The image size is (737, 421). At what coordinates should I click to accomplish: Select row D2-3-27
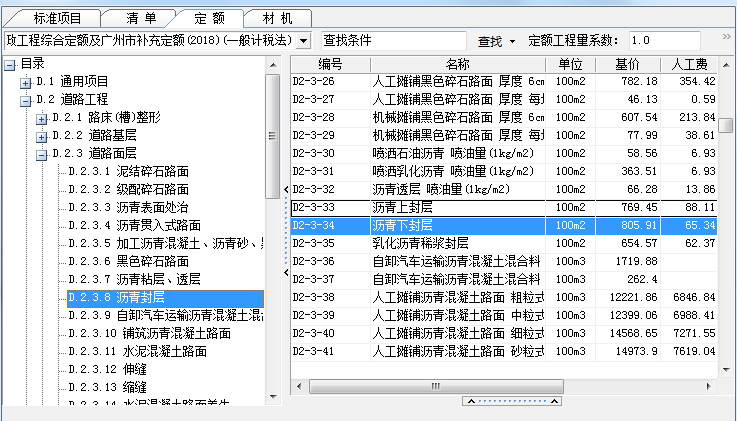click(x=504, y=99)
